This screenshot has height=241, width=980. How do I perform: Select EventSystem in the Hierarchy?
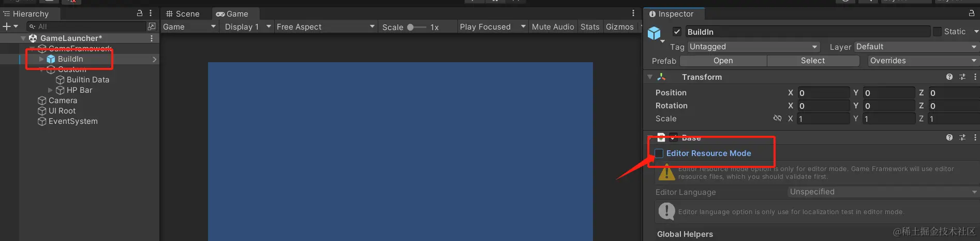click(73, 121)
